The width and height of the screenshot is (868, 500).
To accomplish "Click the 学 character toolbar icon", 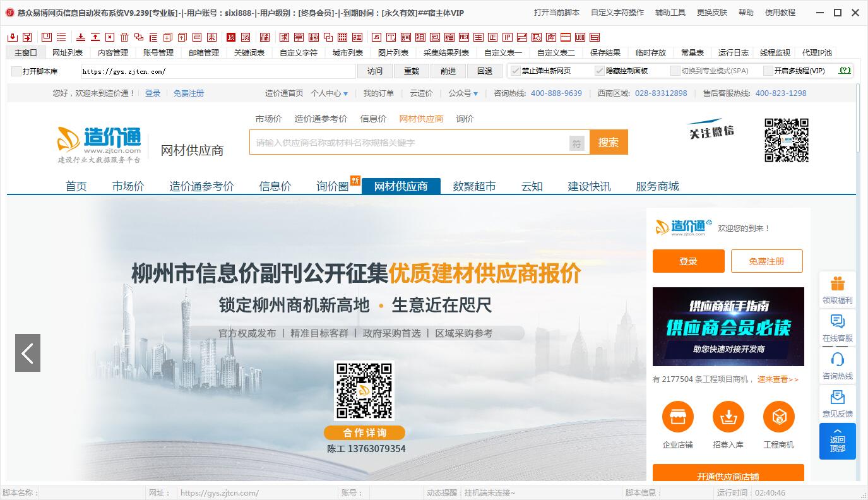I will tap(299, 37).
